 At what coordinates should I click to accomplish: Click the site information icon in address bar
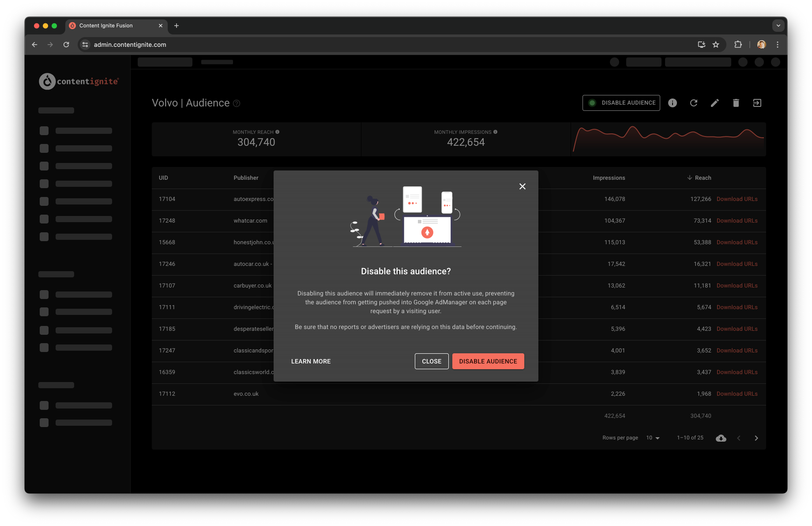85,45
